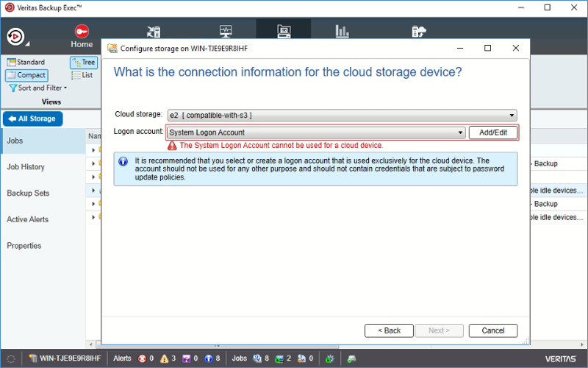Click the storage device status icon in status bar
Screen dimensions: 588x368
(x=351, y=358)
